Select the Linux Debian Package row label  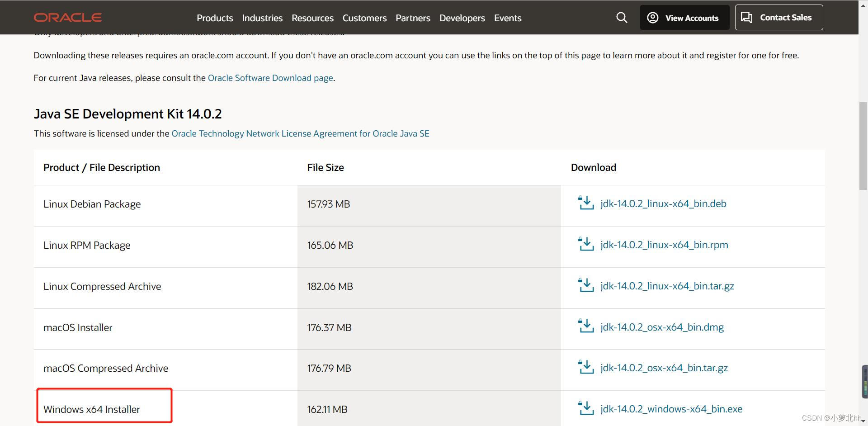point(92,204)
